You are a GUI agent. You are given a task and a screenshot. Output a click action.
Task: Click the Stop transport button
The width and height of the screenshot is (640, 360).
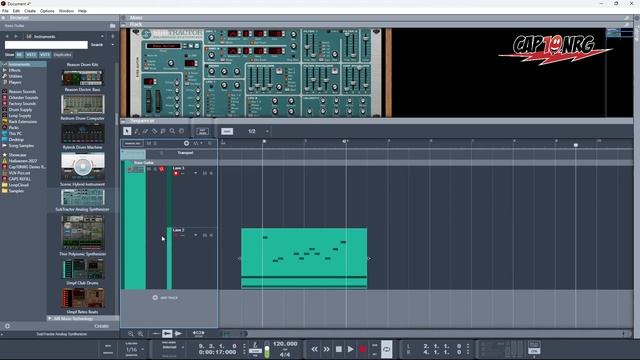pyautogui.click(x=338, y=349)
